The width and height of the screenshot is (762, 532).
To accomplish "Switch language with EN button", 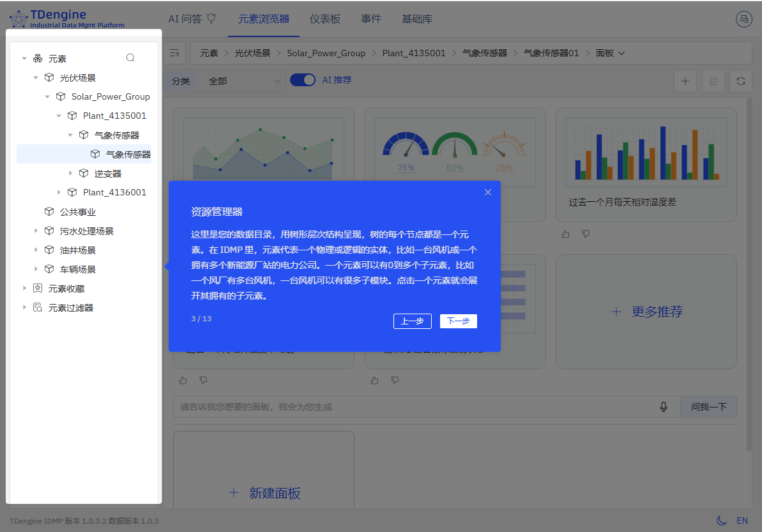I will [x=742, y=521].
